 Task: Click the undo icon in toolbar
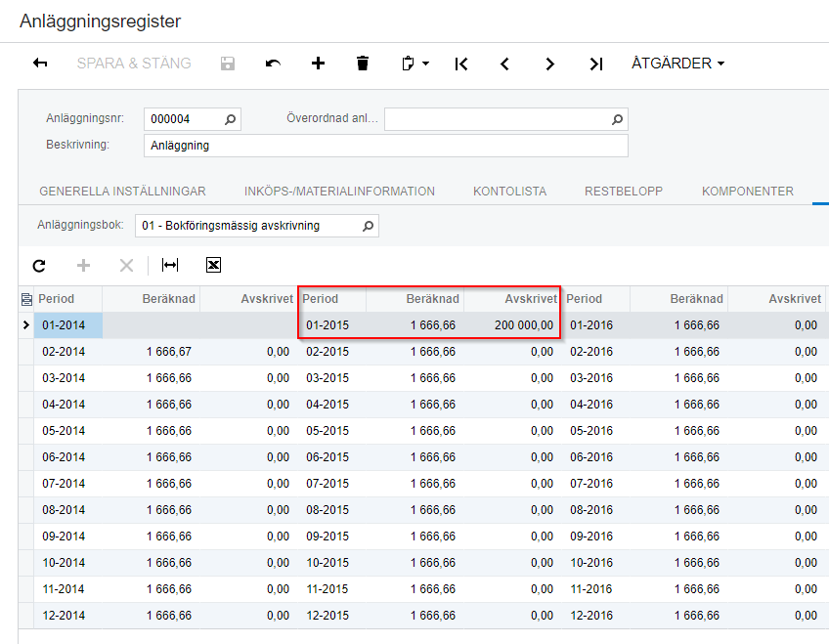point(273,64)
